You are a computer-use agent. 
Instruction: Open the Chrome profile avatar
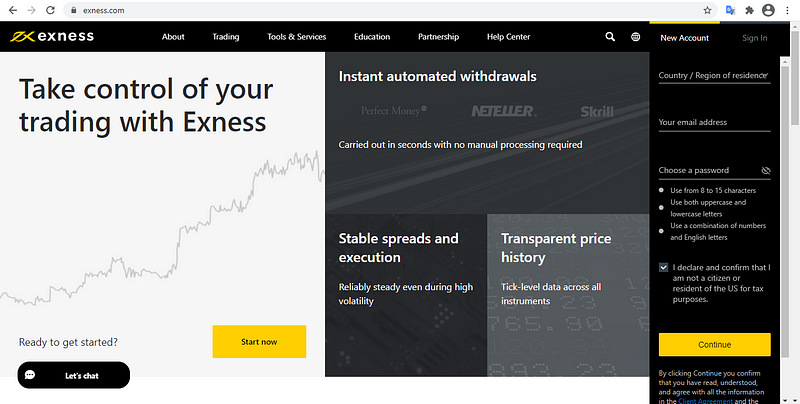point(768,10)
